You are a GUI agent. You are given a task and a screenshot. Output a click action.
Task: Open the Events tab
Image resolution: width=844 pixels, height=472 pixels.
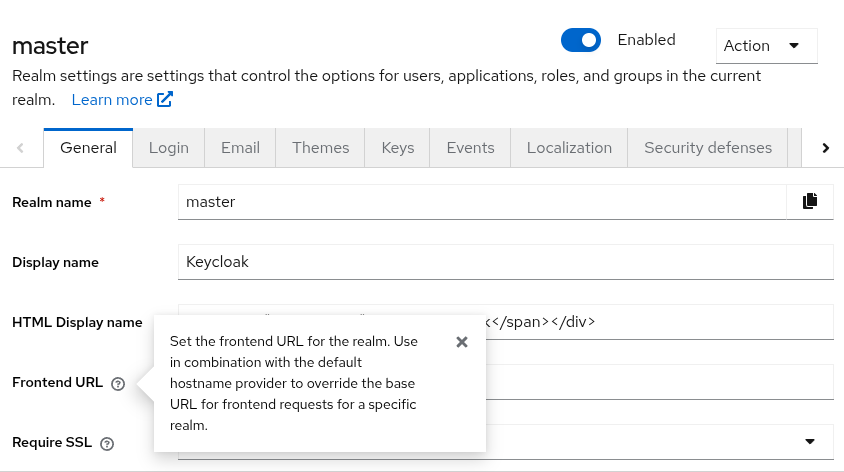point(470,148)
